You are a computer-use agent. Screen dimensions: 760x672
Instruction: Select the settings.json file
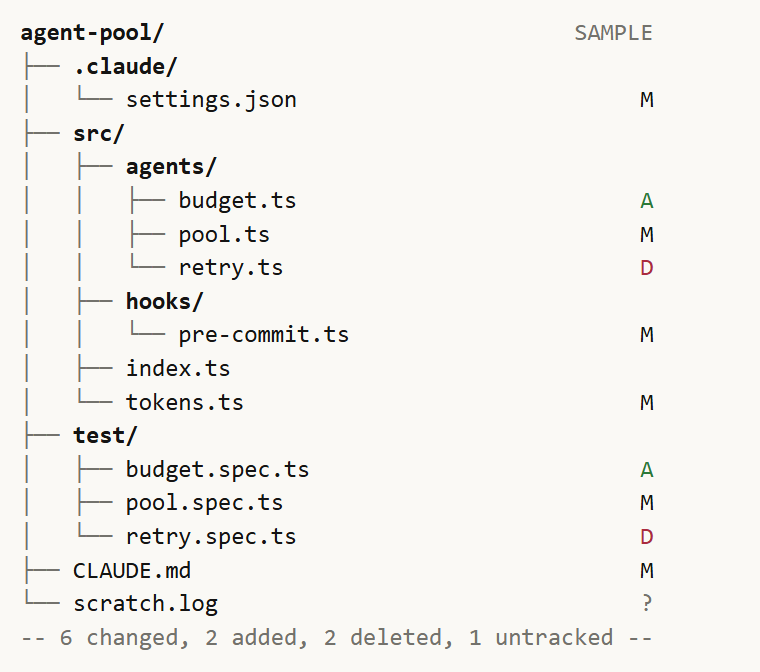[211, 100]
